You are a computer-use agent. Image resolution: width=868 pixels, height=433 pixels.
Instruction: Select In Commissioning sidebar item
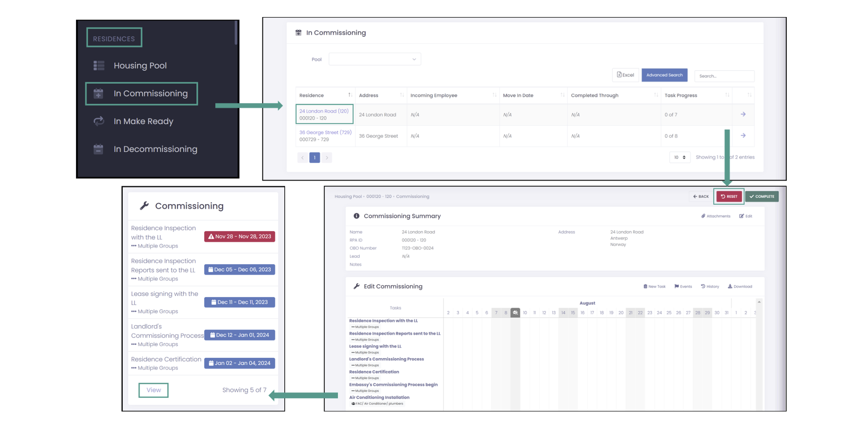point(141,94)
